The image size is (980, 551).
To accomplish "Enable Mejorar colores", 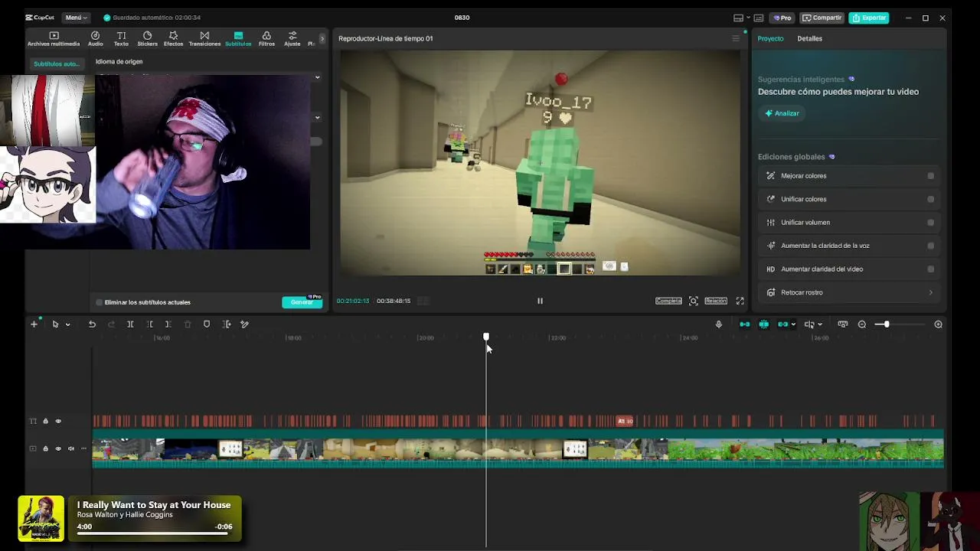I will point(930,176).
